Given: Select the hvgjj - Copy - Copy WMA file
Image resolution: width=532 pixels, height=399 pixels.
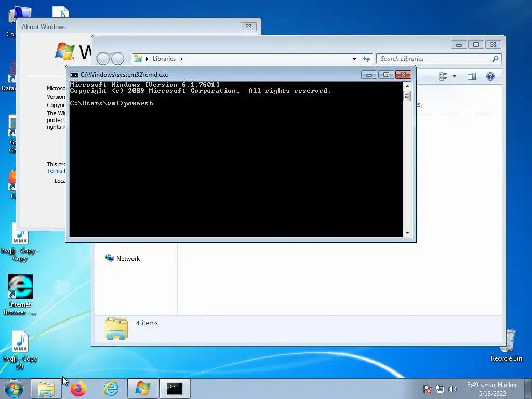Looking at the screenshot, I should (x=20, y=242).
